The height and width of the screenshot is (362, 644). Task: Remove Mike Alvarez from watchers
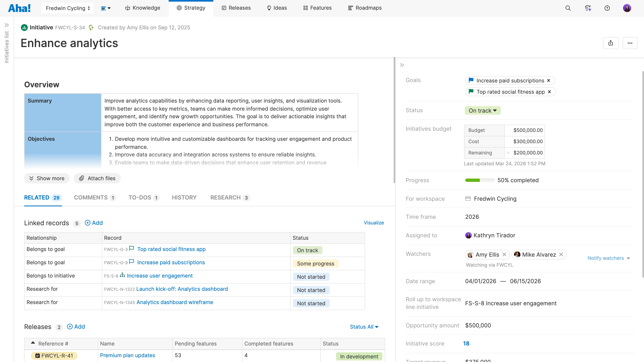(561, 254)
